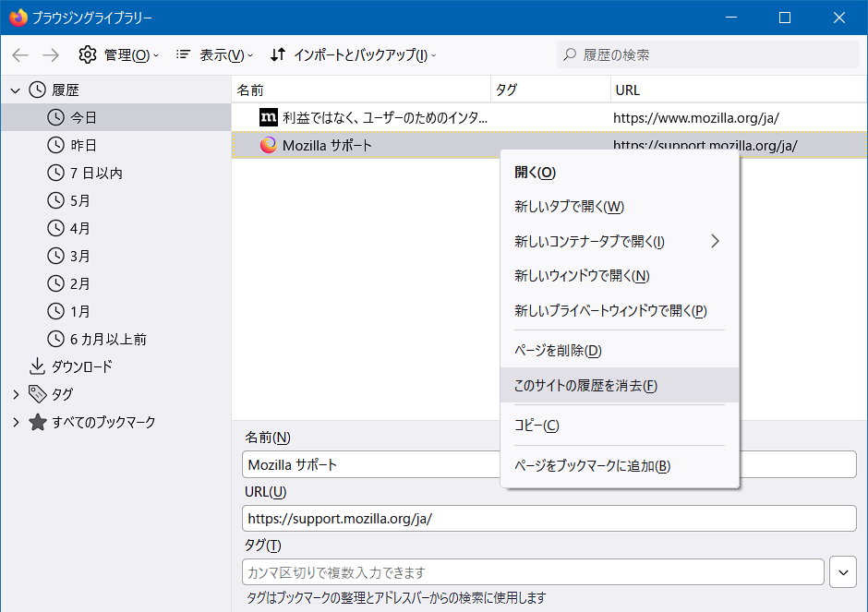The height and width of the screenshot is (612, 868).
Task: Click the clock icon beside 2月
Action: point(55,283)
